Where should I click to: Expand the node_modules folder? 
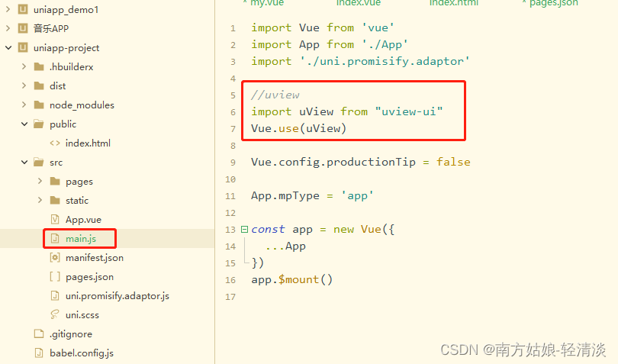(x=24, y=105)
